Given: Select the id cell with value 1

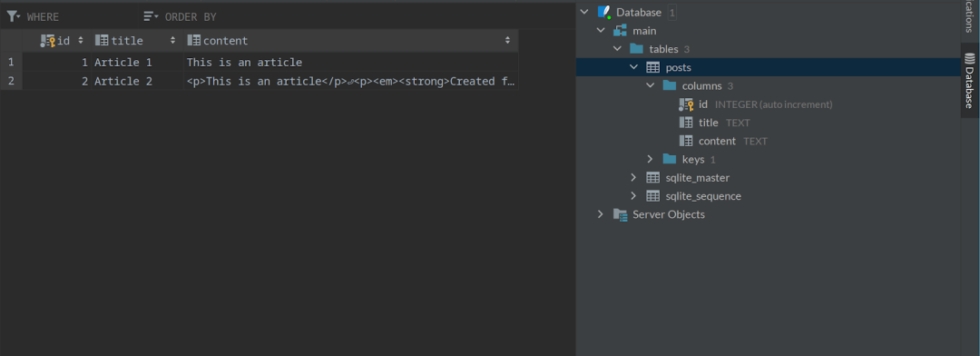Looking at the screenshot, I should 57,63.
